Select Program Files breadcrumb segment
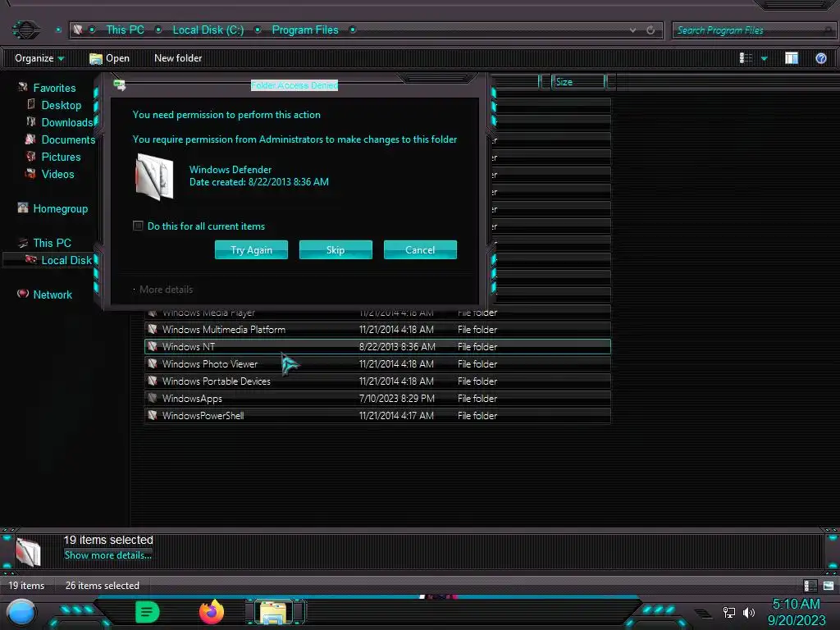This screenshot has height=630, width=840. click(305, 30)
